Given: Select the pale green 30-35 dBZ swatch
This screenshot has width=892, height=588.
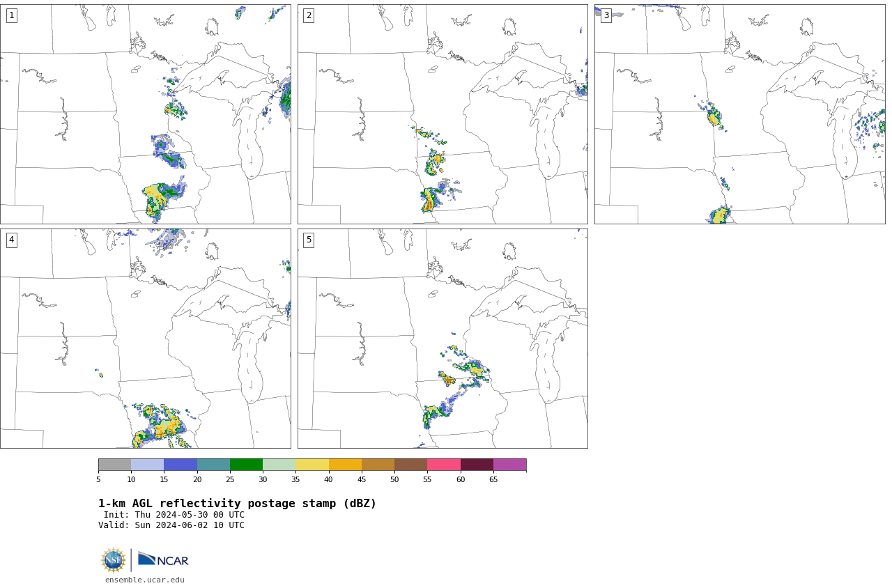Looking at the screenshot, I should point(279,465).
